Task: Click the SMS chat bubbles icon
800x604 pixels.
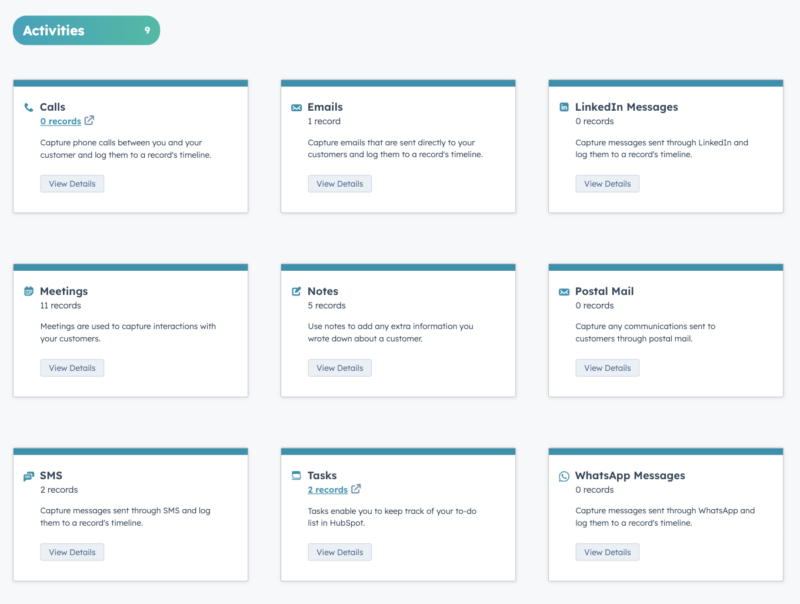Action: pyautogui.click(x=29, y=476)
